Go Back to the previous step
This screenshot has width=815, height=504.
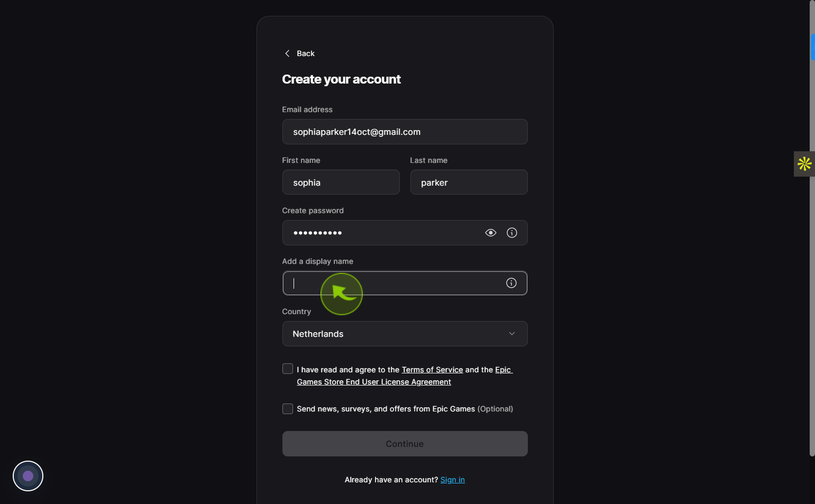(299, 53)
